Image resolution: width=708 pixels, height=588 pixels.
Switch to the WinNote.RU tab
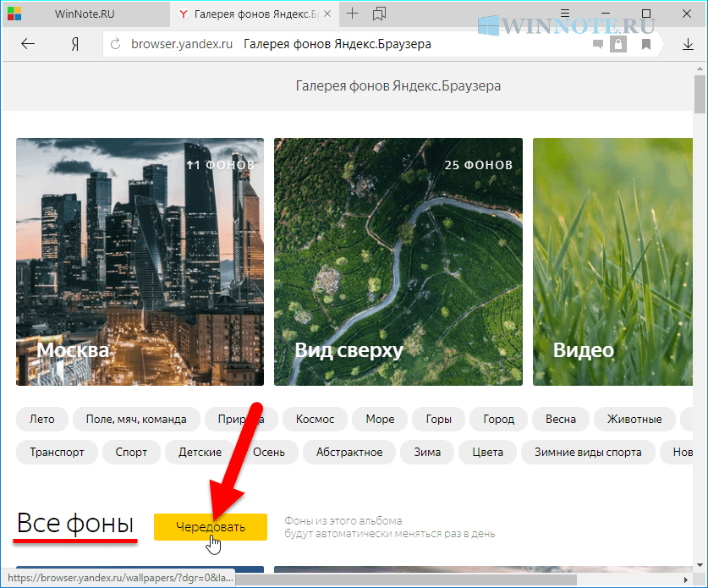pos(85,14)
